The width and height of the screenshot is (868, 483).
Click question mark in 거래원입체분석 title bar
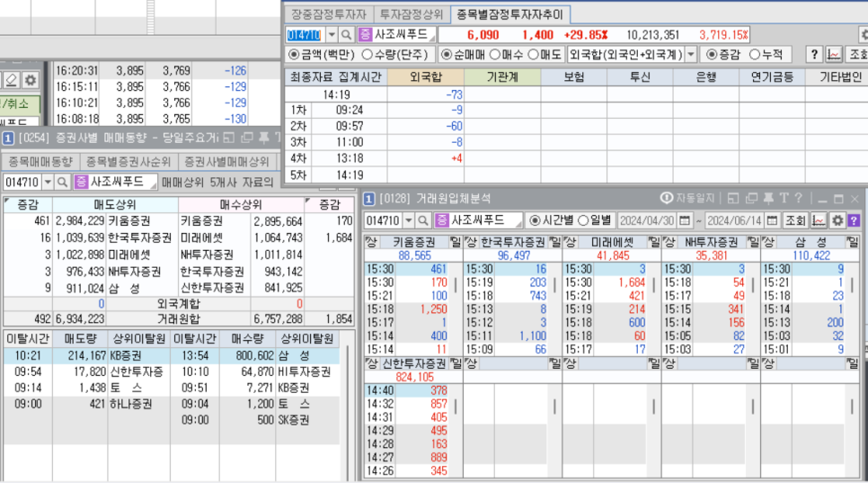(x=798, y=198)
